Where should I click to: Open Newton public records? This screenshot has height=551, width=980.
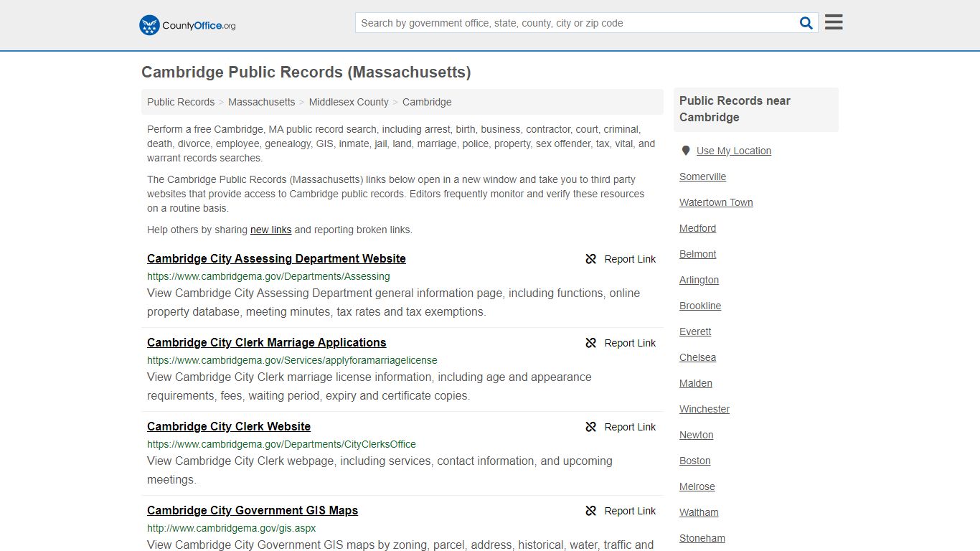click(x=696, y=435)
